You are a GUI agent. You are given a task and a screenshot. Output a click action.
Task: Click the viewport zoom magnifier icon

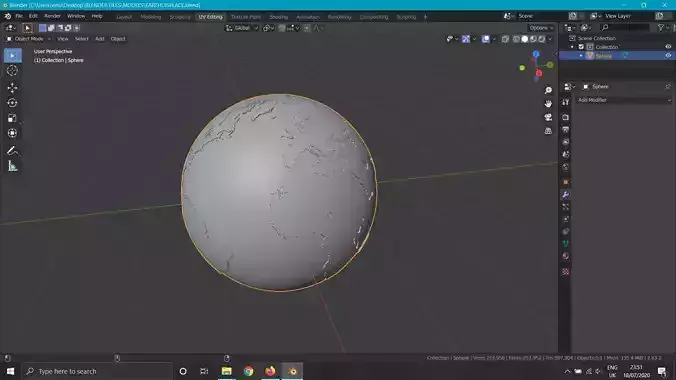[548, 90]
